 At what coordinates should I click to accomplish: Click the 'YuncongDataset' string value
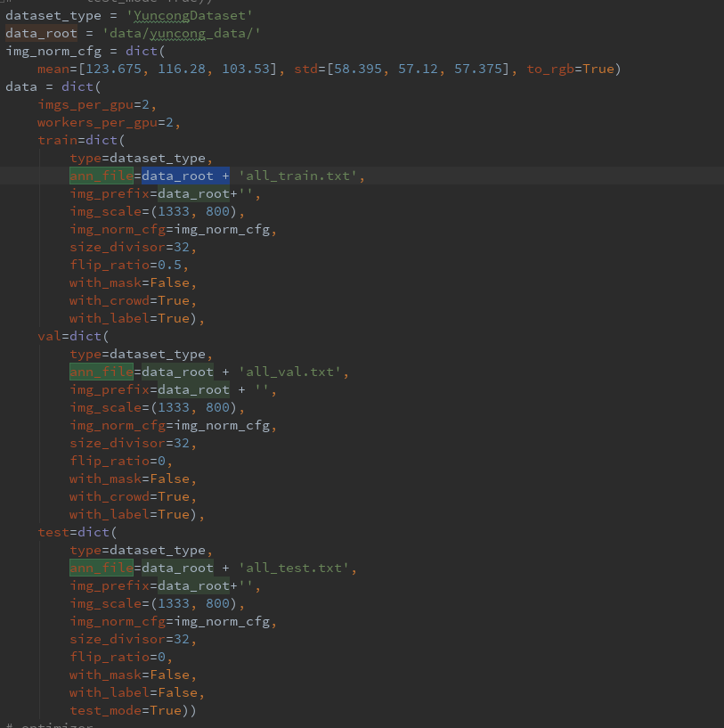[189, 14]
